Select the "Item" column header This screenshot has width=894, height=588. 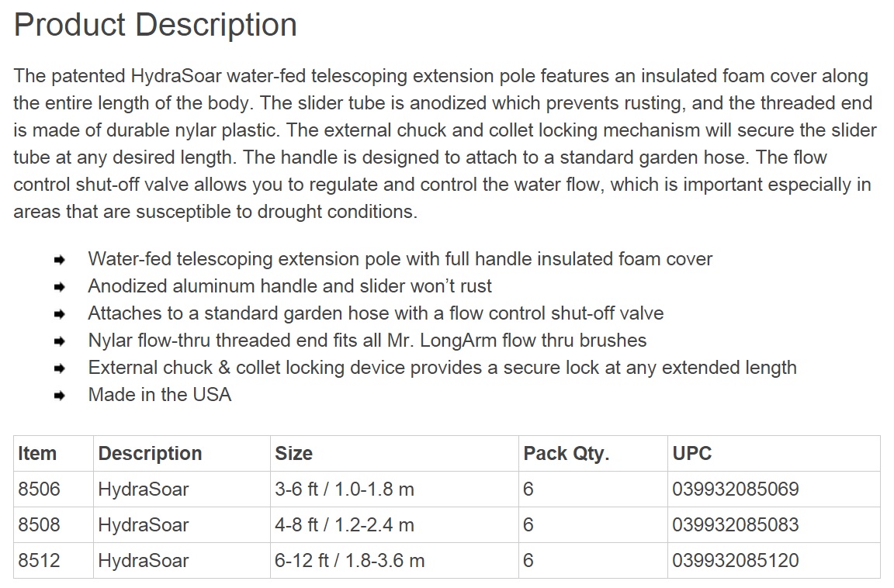(37, 454)
